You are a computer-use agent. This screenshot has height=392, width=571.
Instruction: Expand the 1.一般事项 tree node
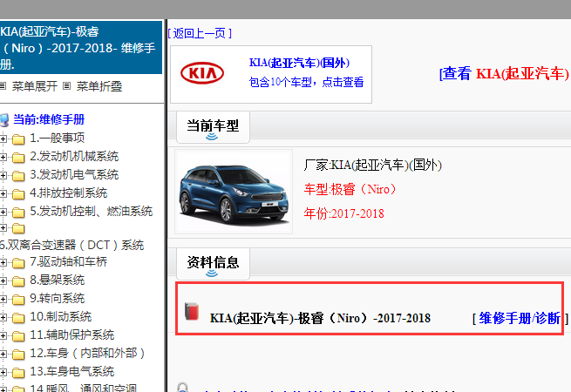click(x=3, y=139)
